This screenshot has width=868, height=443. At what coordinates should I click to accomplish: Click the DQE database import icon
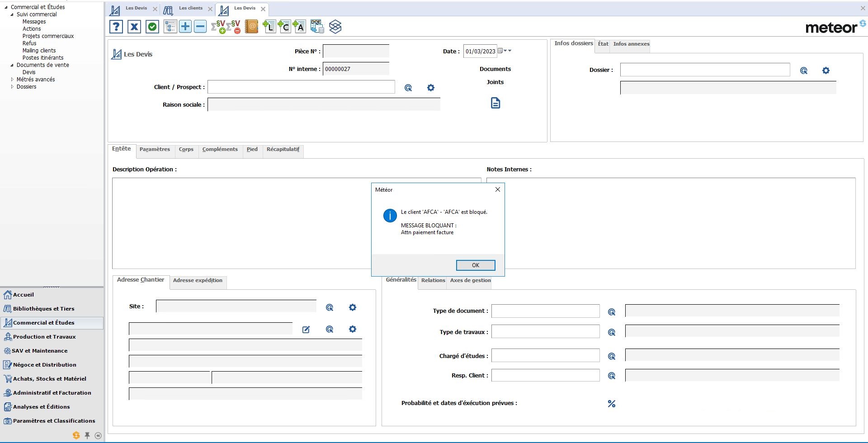pyautogui.click(x=317, y=27)
